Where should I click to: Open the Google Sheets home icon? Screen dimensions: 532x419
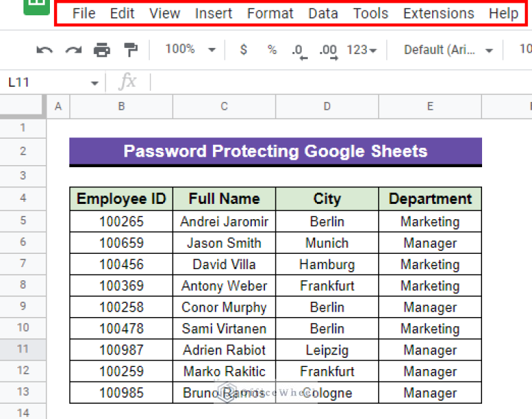coord(36,7)
